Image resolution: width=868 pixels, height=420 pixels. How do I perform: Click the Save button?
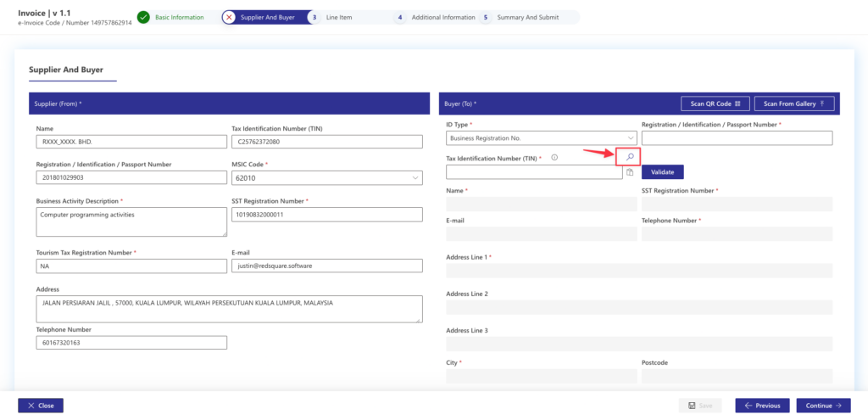click(700, 406)
